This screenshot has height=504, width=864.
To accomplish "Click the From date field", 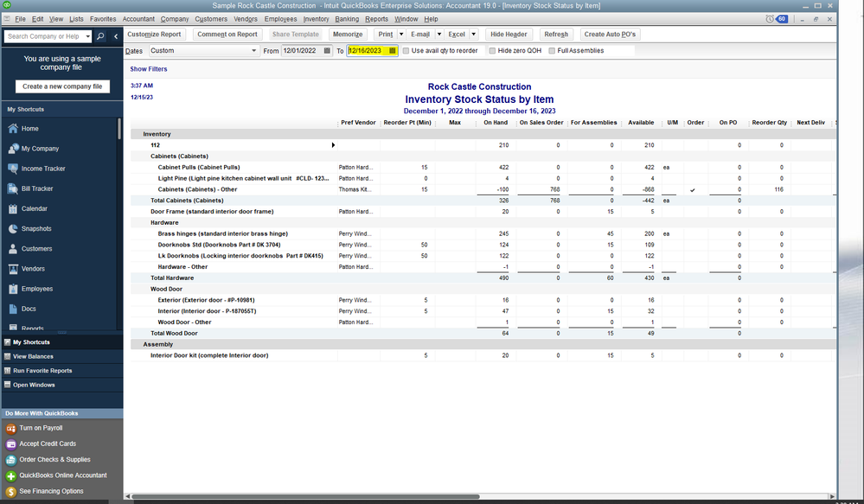I will tap(302, 51).
